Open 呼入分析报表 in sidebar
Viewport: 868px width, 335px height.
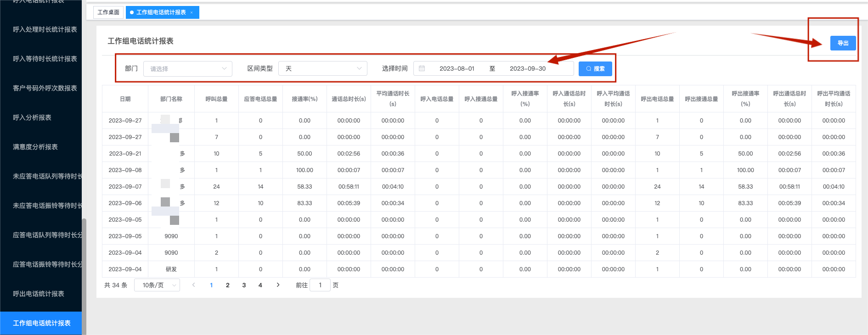point(32,117)
